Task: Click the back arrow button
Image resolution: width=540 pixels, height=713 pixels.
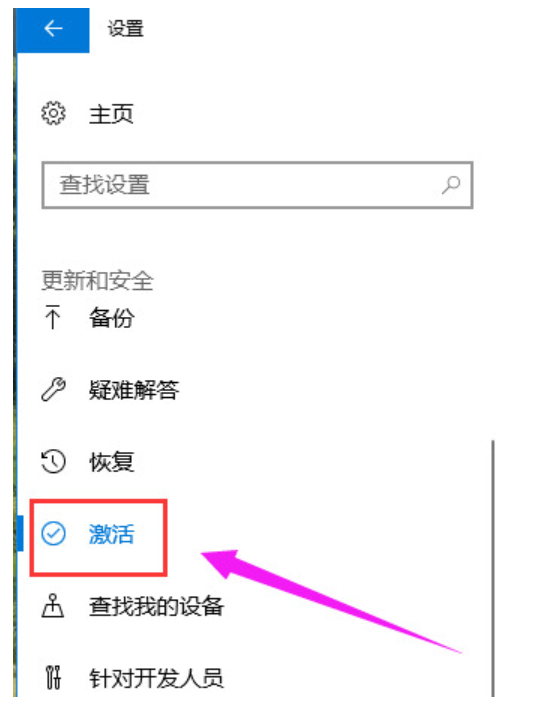Action: [53, 29]
